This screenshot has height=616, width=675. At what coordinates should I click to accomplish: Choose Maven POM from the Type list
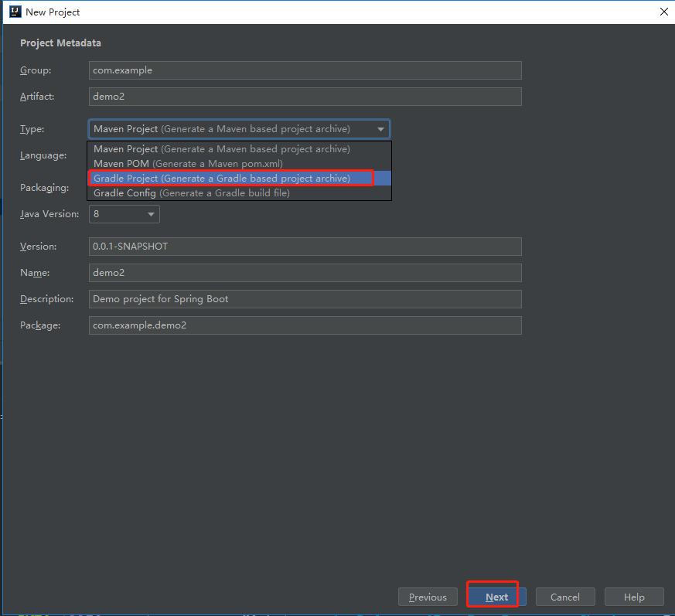[x=240, y=164]
